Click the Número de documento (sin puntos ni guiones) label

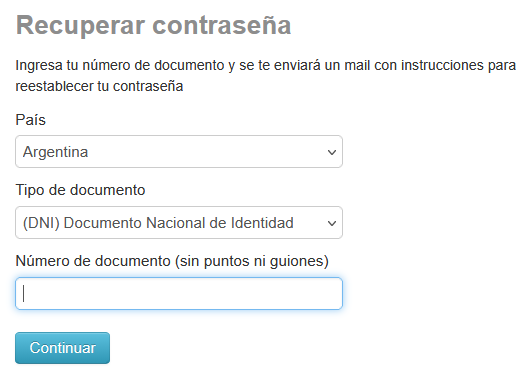172,261
